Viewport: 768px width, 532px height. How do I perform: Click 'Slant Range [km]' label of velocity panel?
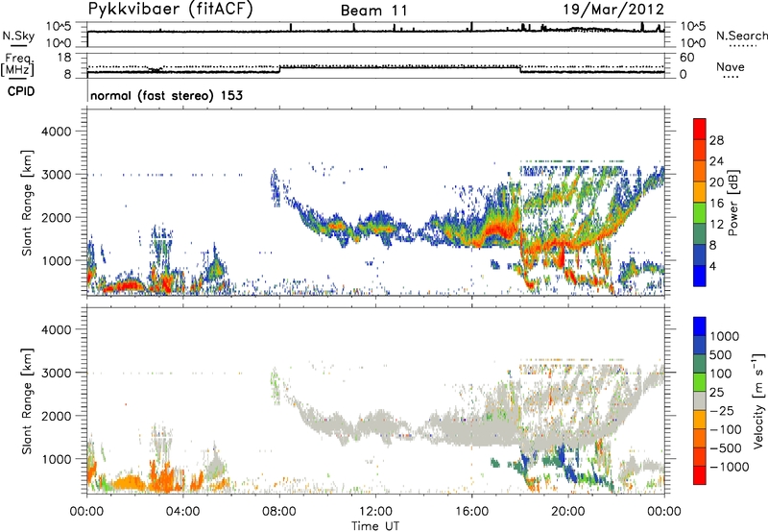[27, 400]
